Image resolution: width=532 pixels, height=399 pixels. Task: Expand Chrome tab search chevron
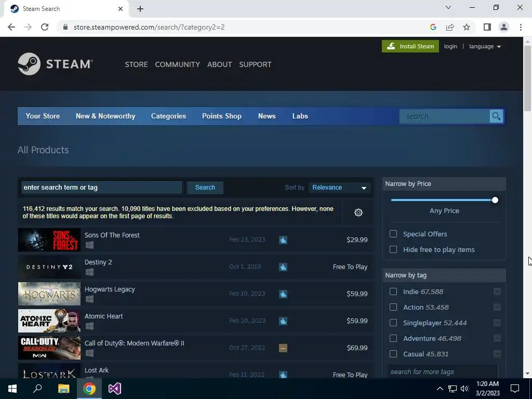pyautogui.click(x=448, y=7)
